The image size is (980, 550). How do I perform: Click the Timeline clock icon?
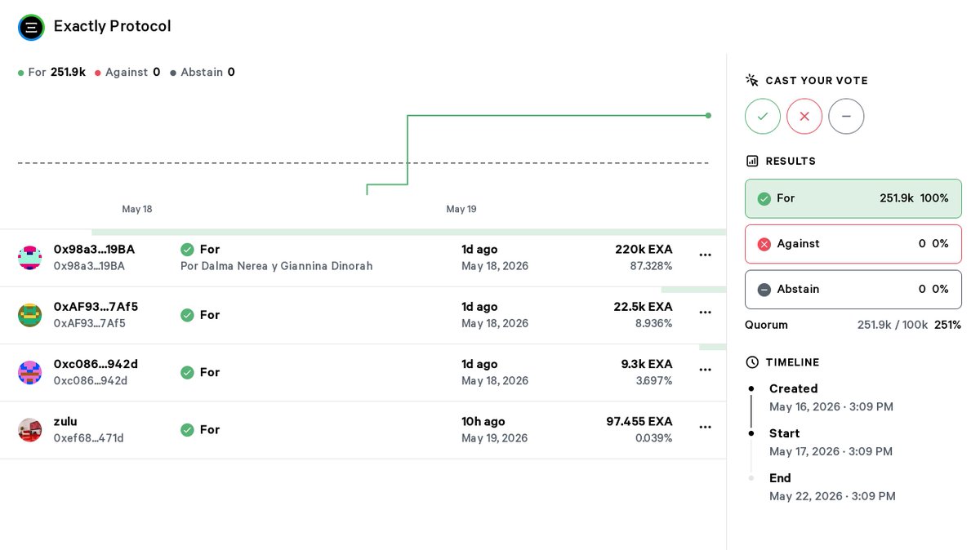752,362
